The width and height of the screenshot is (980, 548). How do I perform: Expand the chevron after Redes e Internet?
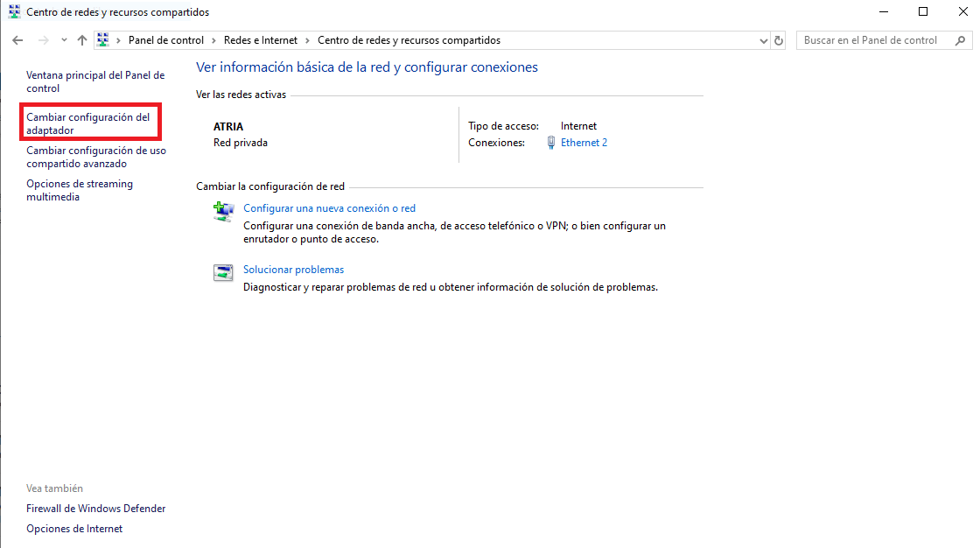pos(307,40)
